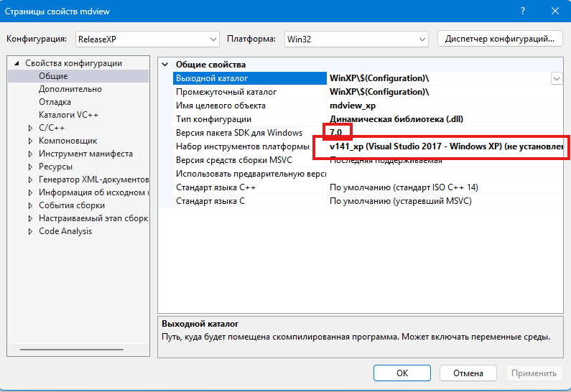This screenshot has height=392, width=571.
Task: Select the Тип конфигурации property row
Action: (x=244, y=119)
